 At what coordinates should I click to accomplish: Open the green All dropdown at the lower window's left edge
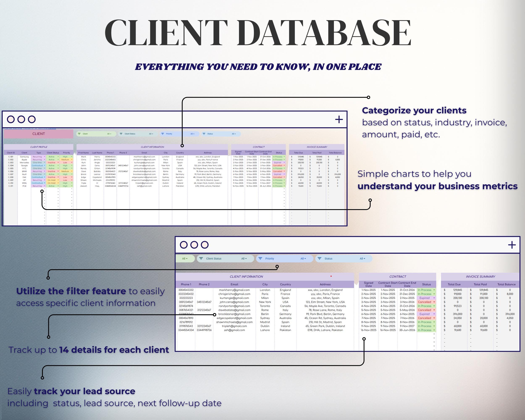(185, 259)
